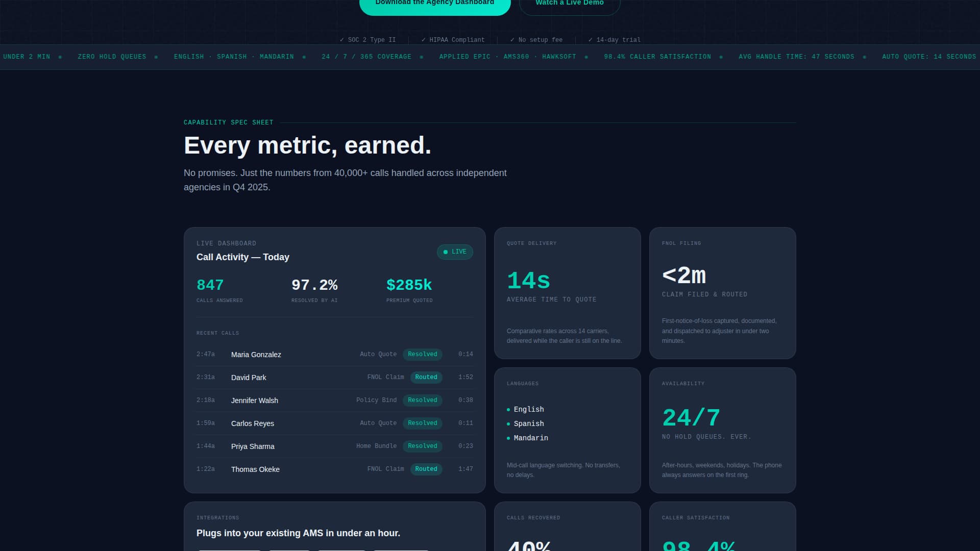Viewport: 980px width, 551px height.
Task: Select Thomas Okeke call row
Action: (x=335, y=469)
